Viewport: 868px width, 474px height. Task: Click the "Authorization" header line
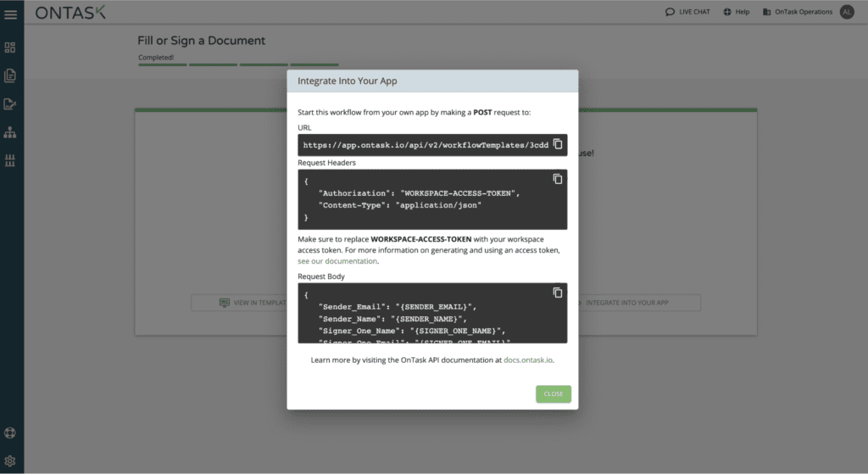tap(419, 193)
